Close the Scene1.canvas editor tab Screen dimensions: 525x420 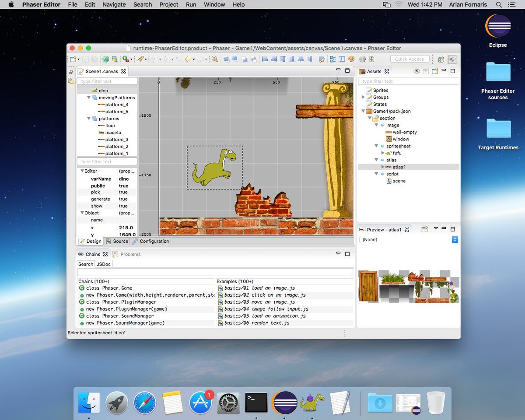tap(123, 71)
